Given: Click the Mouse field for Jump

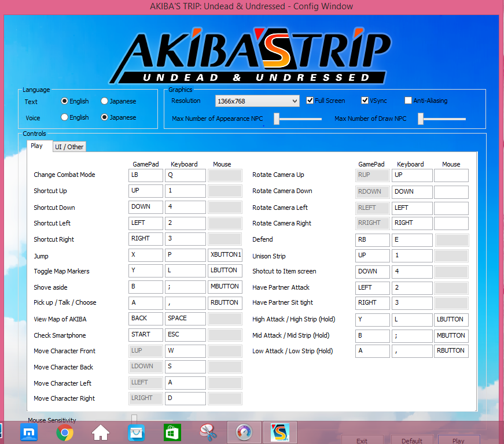Looking at the screenshot, I should 225,255.
